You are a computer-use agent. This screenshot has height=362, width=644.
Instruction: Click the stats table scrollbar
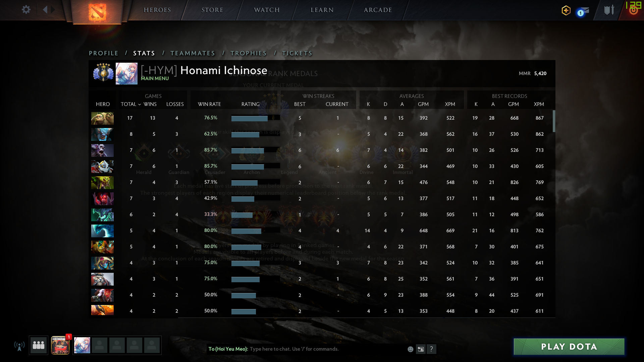(x=554, y=121)
